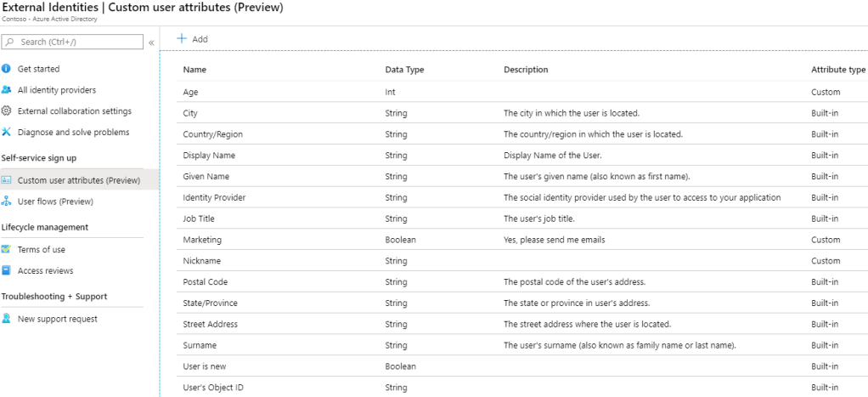Click the Access reviews icon

7,271
